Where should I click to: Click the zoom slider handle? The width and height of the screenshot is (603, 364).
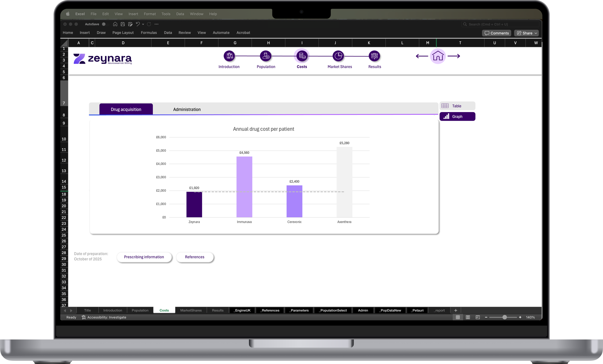point(504,317)
